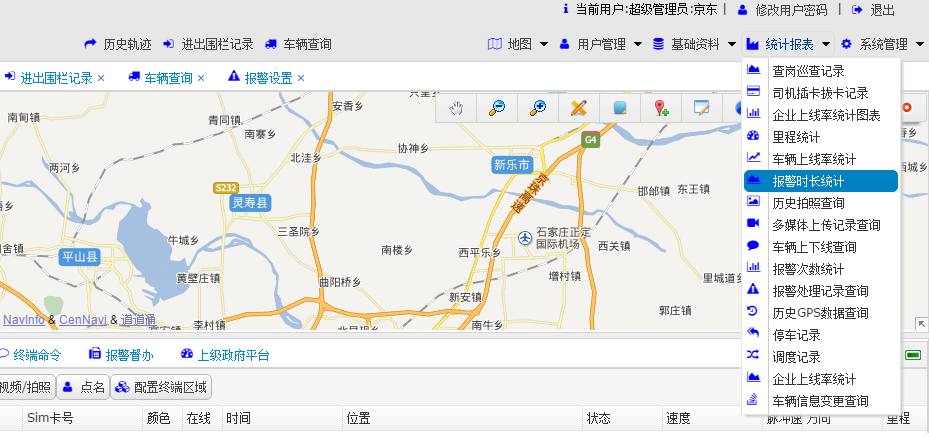This screenshot has height=439, width=929.
Task: Click the 点名 button
Action: [83, 388]
